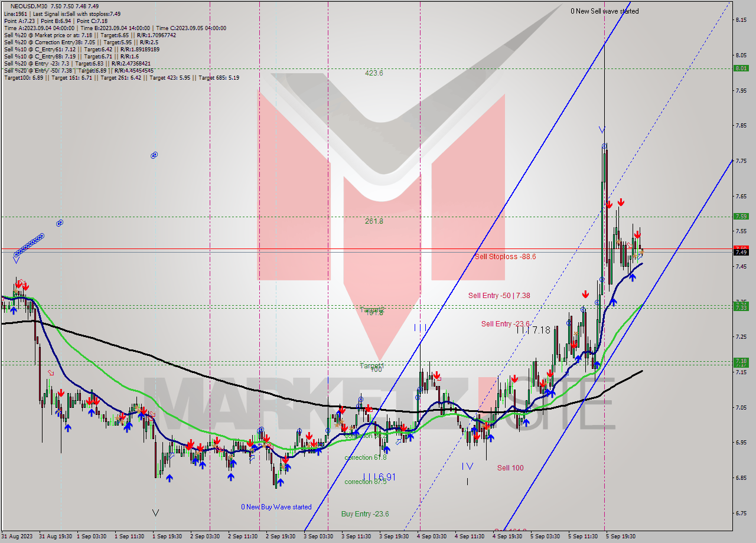Click the green 7.33 price tag

(x=741, y=308)
